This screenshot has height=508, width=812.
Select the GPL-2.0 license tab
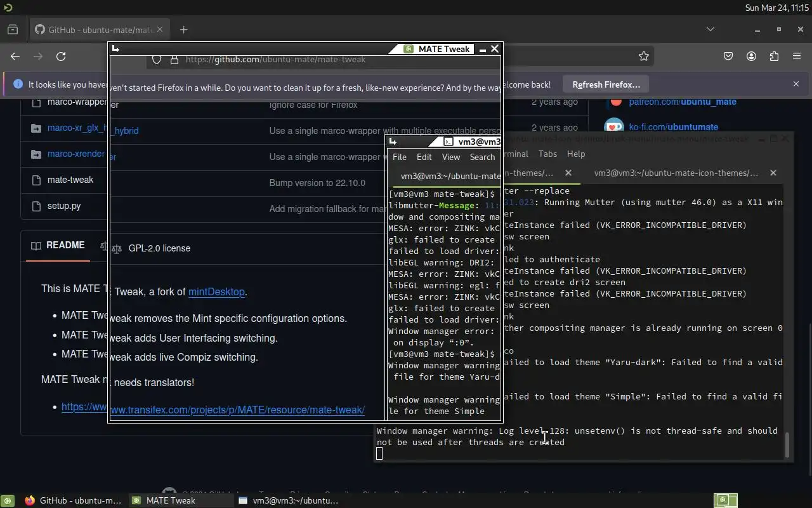coord(151,248)
